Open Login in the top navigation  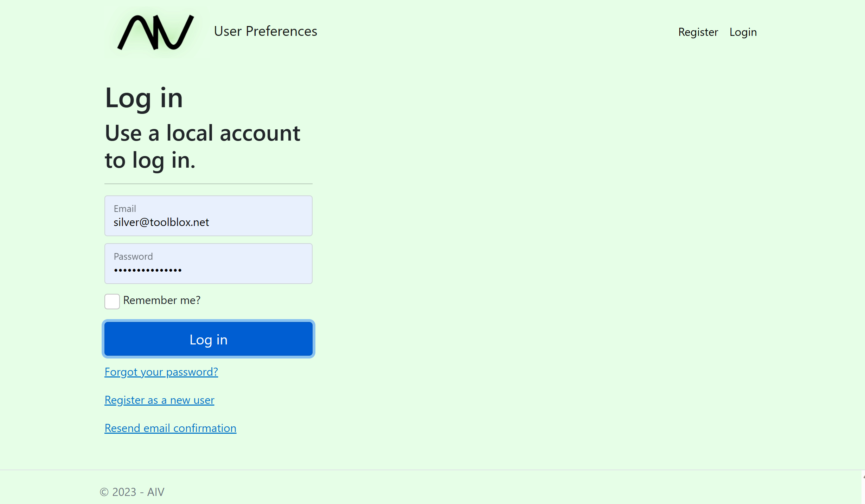[743, 32]
